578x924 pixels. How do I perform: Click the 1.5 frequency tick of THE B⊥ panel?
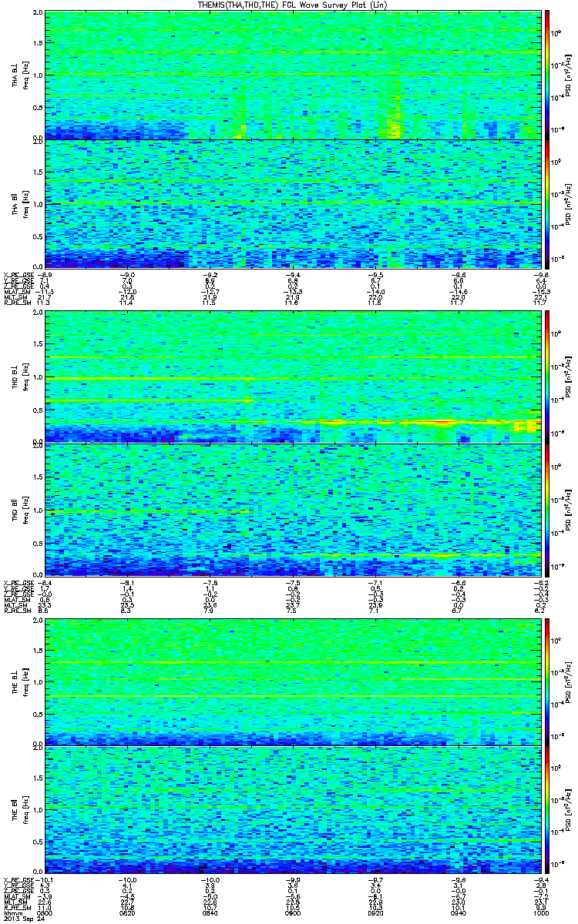pos(39,651)
